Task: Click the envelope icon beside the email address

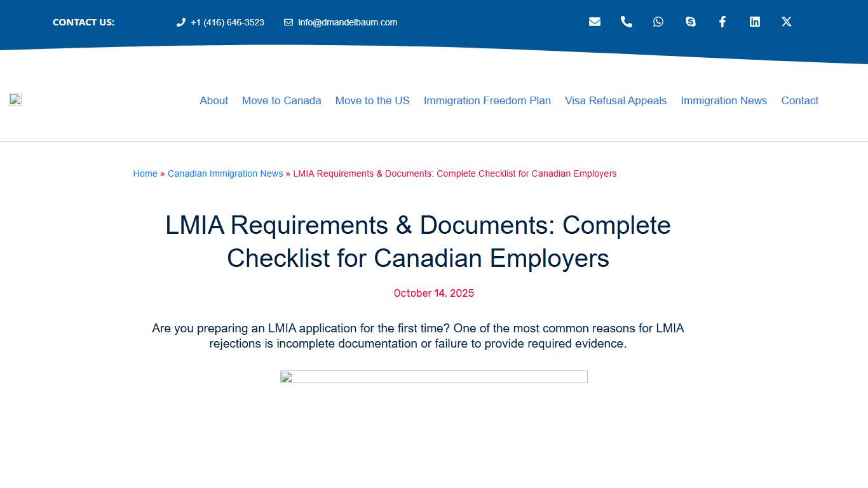Action: pos(288,22)
